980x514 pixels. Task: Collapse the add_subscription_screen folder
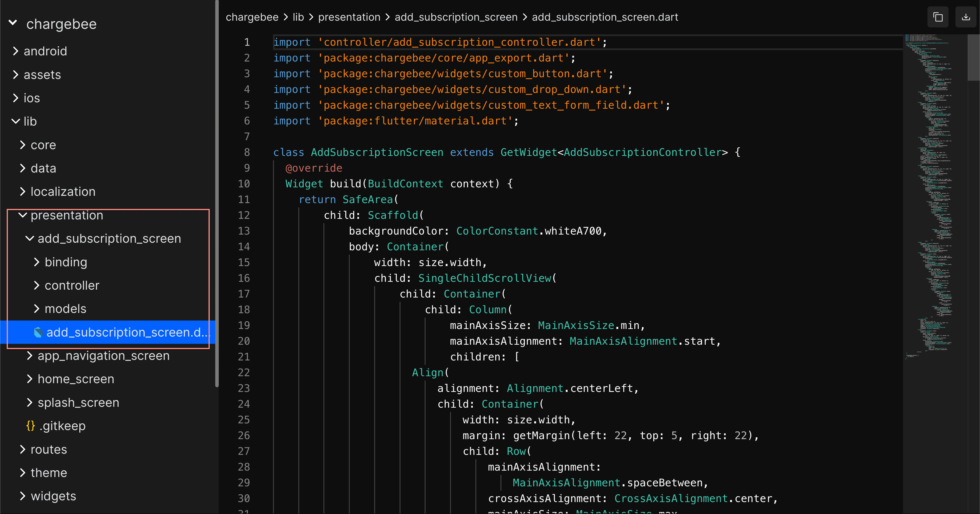[30, 238]
